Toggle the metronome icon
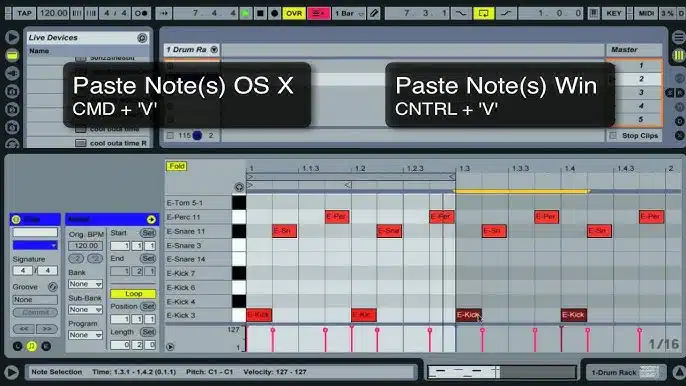The image size is (686, 386). click(x=141, y=13)
